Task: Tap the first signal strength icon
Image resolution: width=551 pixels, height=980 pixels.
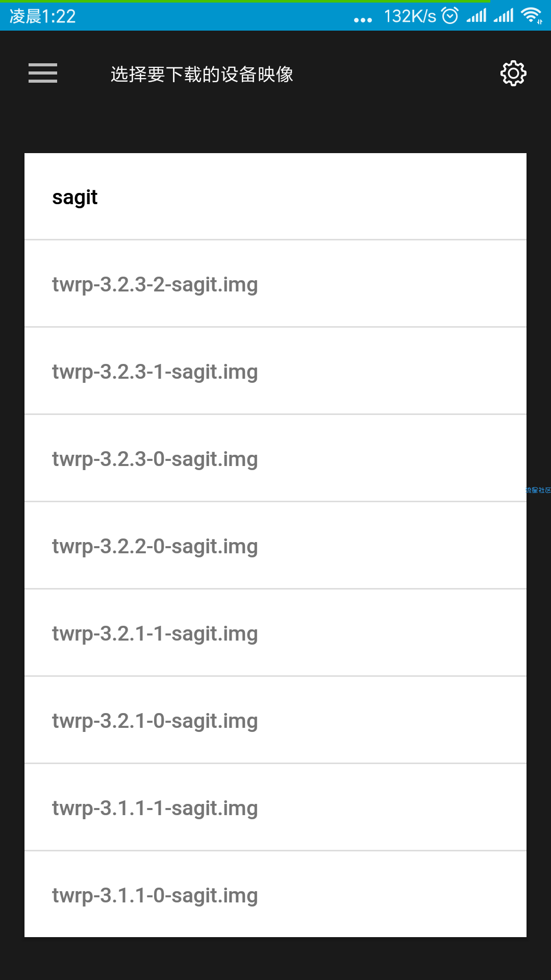Action: (477, 16)
